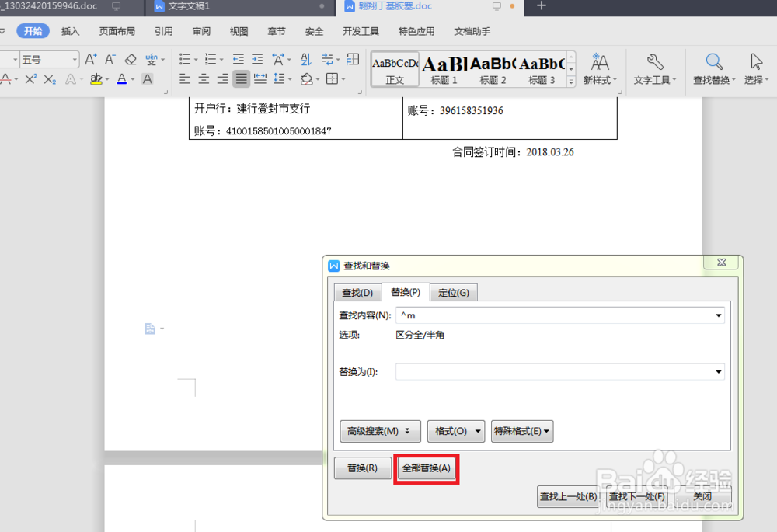
Task: Click the 查找下一处(F) button
Action: coord(636,496)
